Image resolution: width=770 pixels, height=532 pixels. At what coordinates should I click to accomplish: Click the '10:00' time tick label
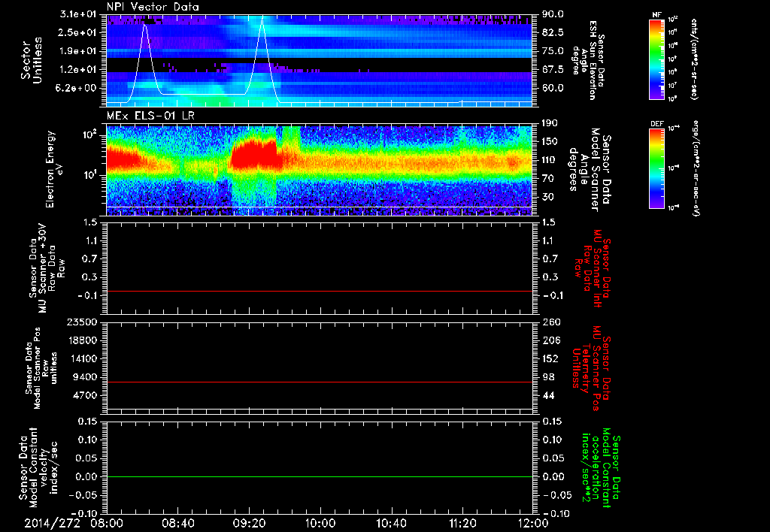320,523
